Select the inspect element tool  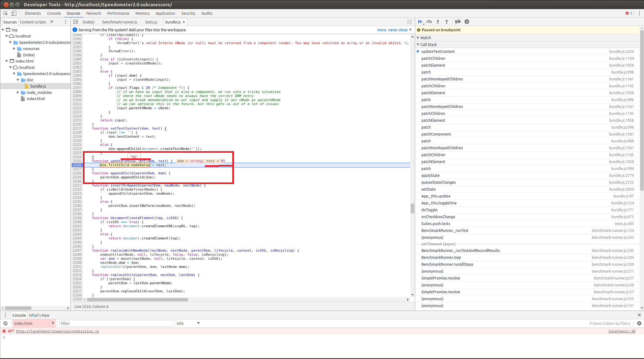5,13
